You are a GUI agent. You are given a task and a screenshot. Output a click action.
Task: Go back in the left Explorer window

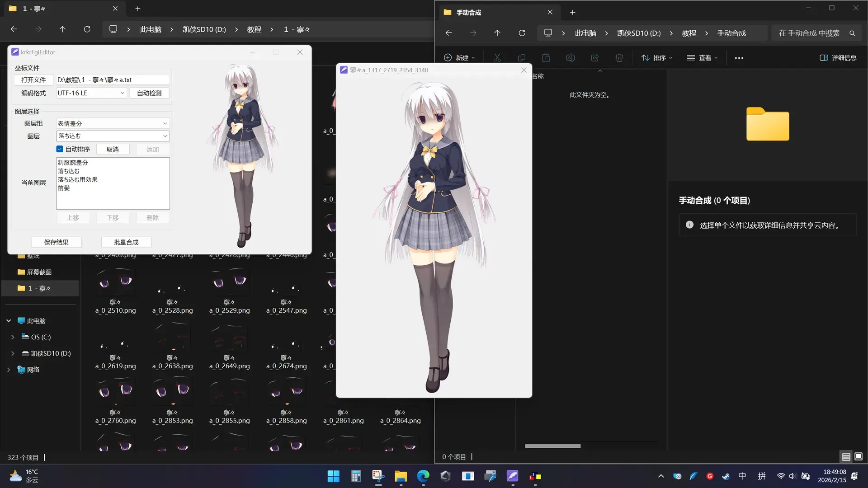click(14, 29)
